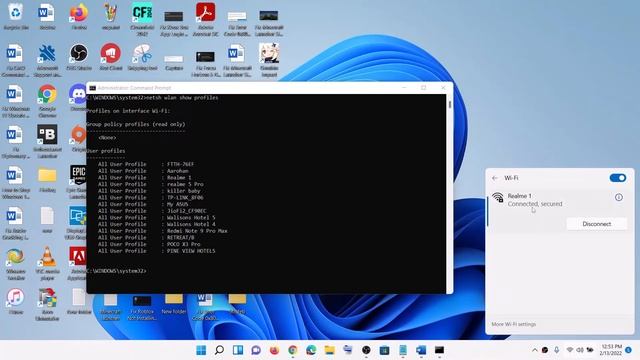Open the clock and date in taskbar
640x360 pixels.
(611, 350)
